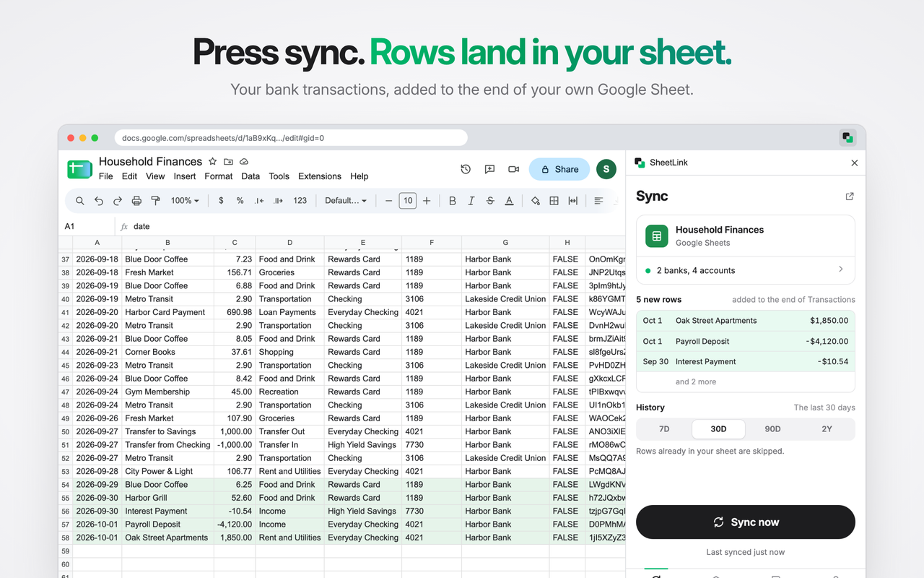Open the text color picker
Image resolution: width=924 pixels, height=578 pixels.
click(x=509, y=201)
